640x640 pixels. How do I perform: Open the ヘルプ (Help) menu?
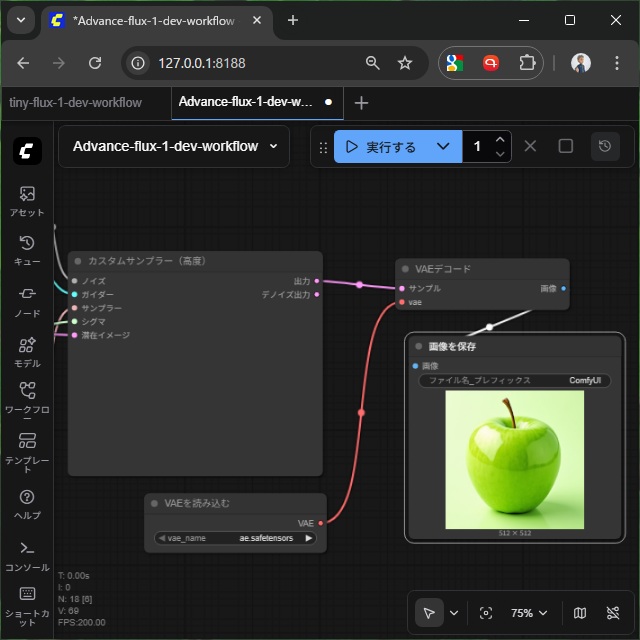click(x=27, y=503)
